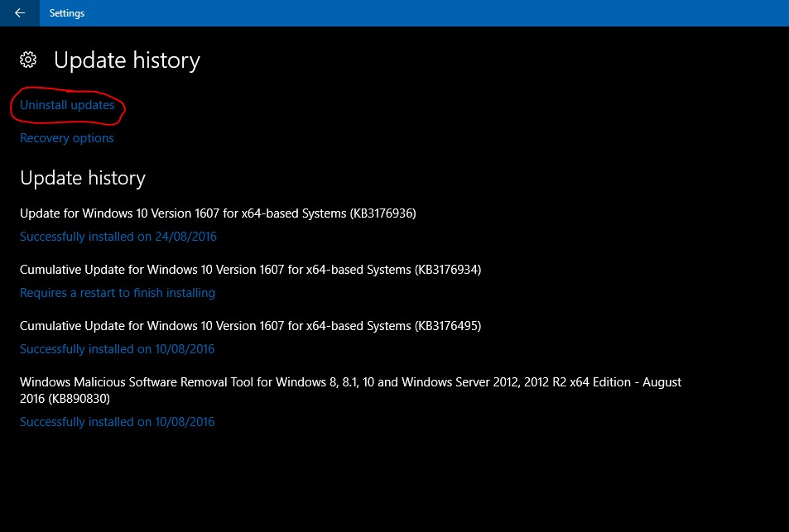
Task: Select the Cumulative Update KB3176934 title
Action: 251,270
